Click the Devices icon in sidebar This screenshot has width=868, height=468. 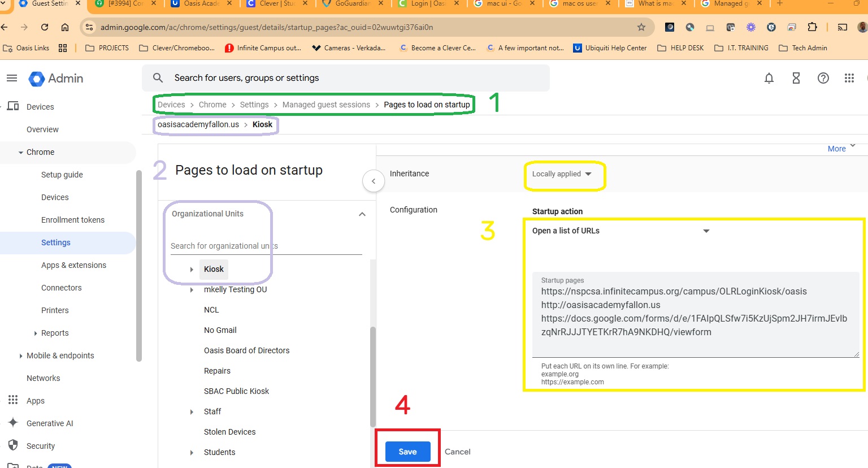13,106
